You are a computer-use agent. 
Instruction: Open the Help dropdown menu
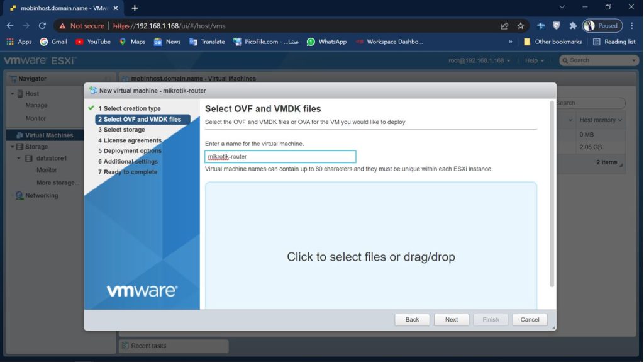point(535,60)
